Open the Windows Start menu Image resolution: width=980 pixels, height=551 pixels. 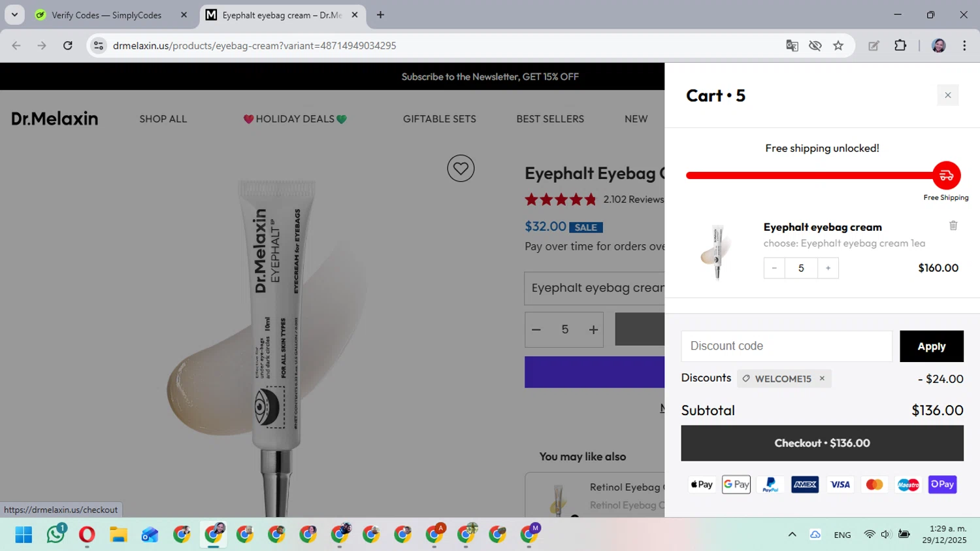pyautogui.click(x=24, y=535)
